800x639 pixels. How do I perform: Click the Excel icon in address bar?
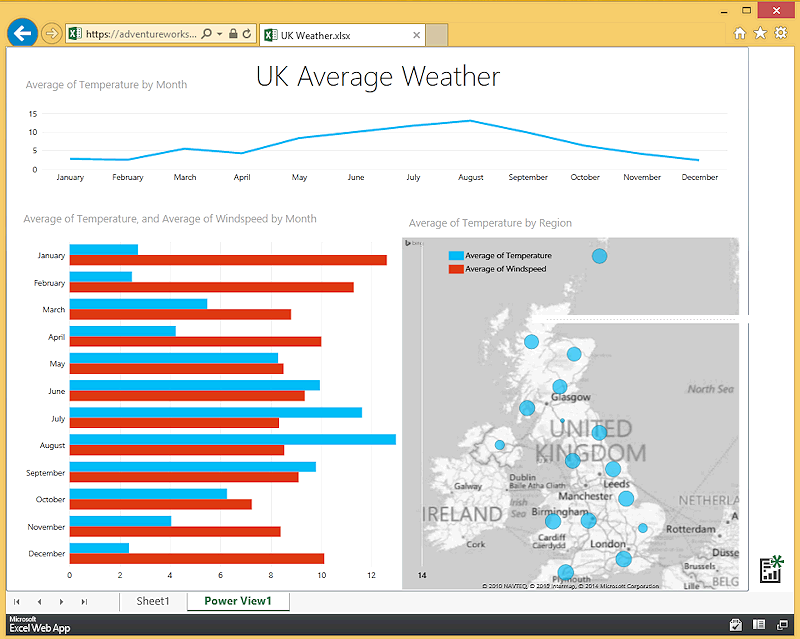75,34
